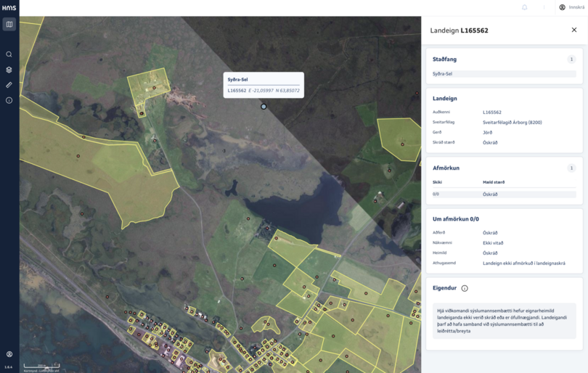This screenshot has height=373, width=588.
Task: Click Landeign ekki afmörkuð í landeignaskrá note
Action: tap(524, 263)
